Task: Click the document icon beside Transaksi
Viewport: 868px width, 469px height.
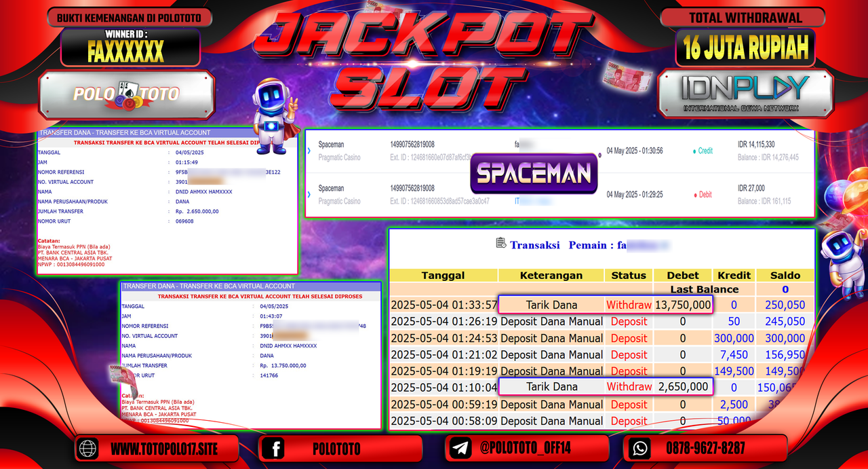Action: pos(501,243)
